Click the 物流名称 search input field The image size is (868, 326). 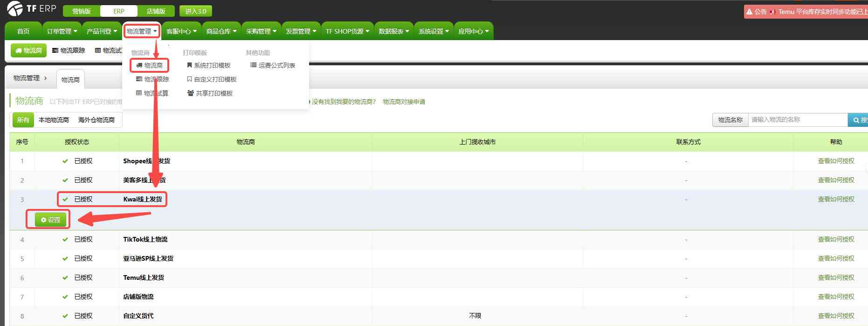tap(797, 120)
